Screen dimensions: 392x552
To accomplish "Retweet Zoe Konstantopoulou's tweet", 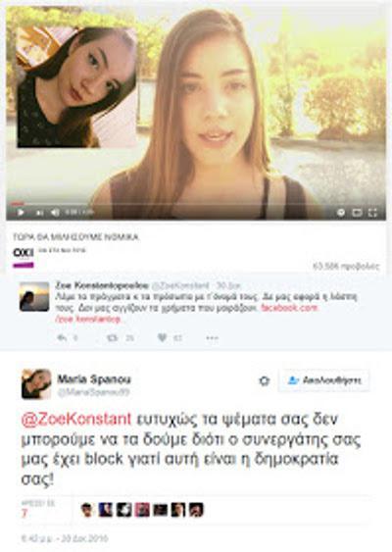I will (x=113, y=338).
